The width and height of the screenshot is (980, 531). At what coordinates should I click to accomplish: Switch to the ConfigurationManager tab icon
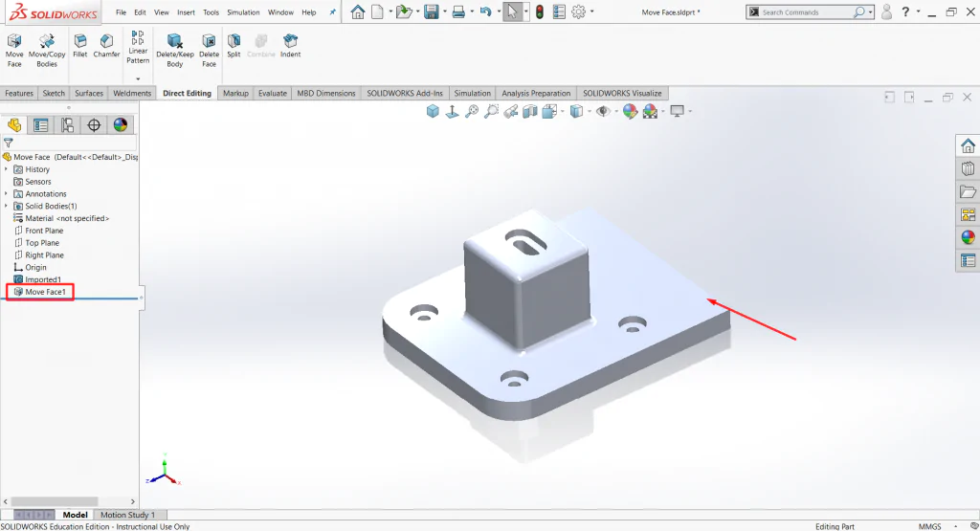point(67,125)
